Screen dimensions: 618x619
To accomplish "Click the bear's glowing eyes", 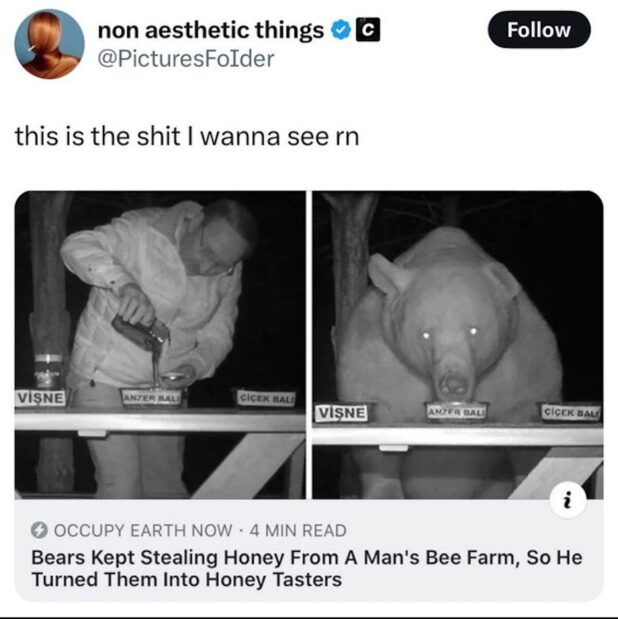I will click(446, 333).
